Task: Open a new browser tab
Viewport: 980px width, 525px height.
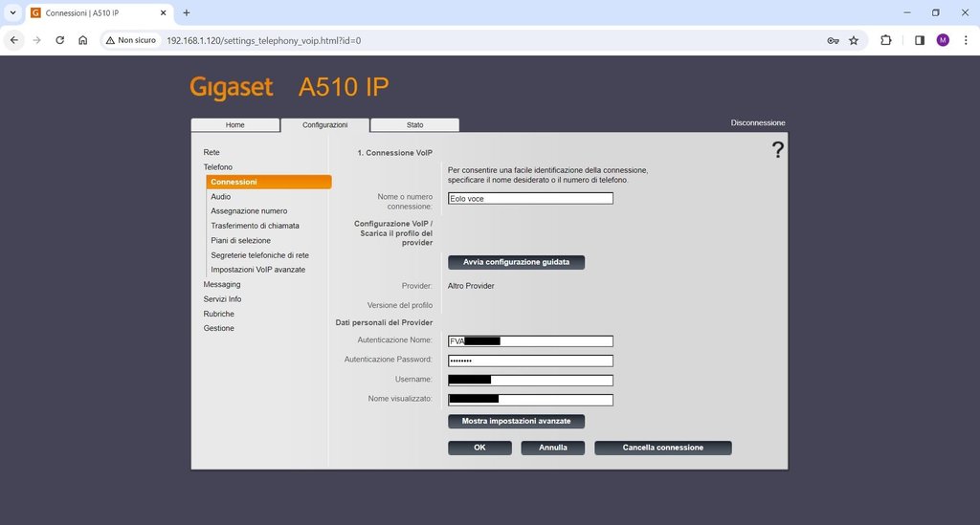Action: point(187,12)
